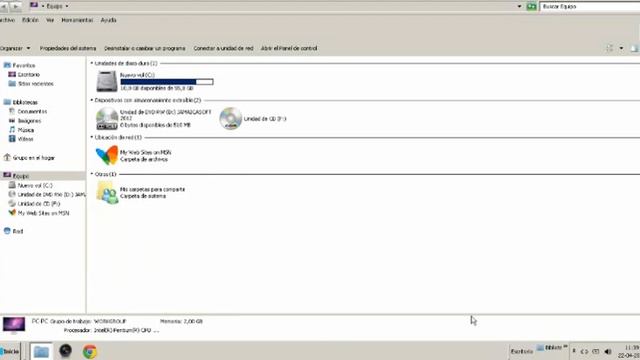Viewport: 640px width, 360px height.
Task: Open view options dropdown arrow
Action: (621, 48)
